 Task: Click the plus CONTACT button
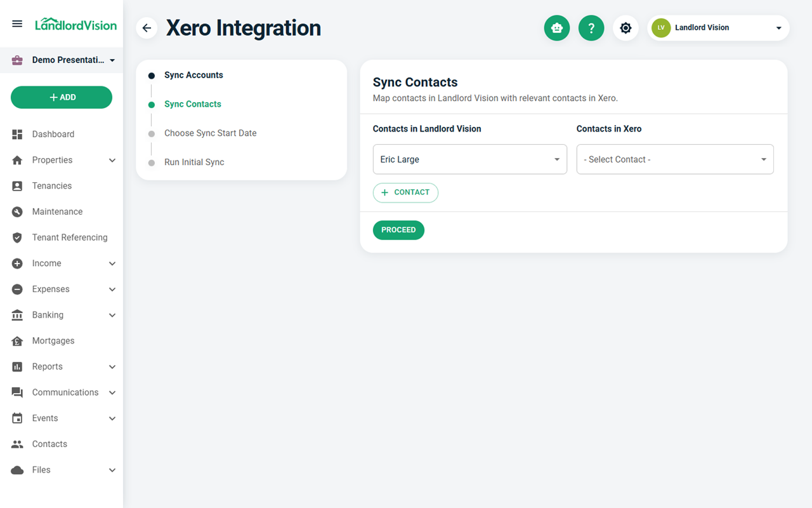click(405, 192)
